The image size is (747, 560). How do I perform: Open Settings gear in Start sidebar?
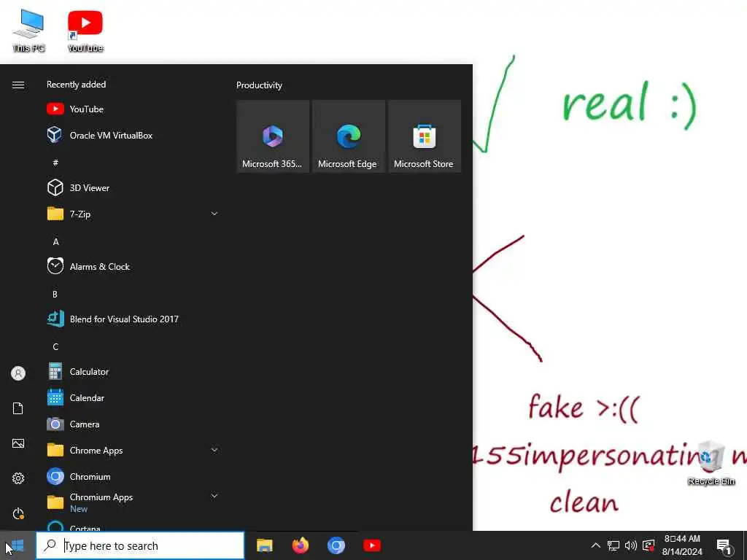18,478
